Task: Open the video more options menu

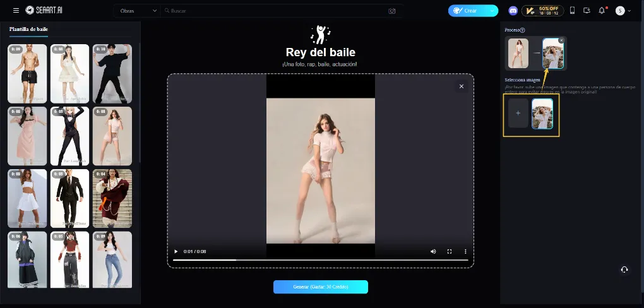Action: coord(465,251)
